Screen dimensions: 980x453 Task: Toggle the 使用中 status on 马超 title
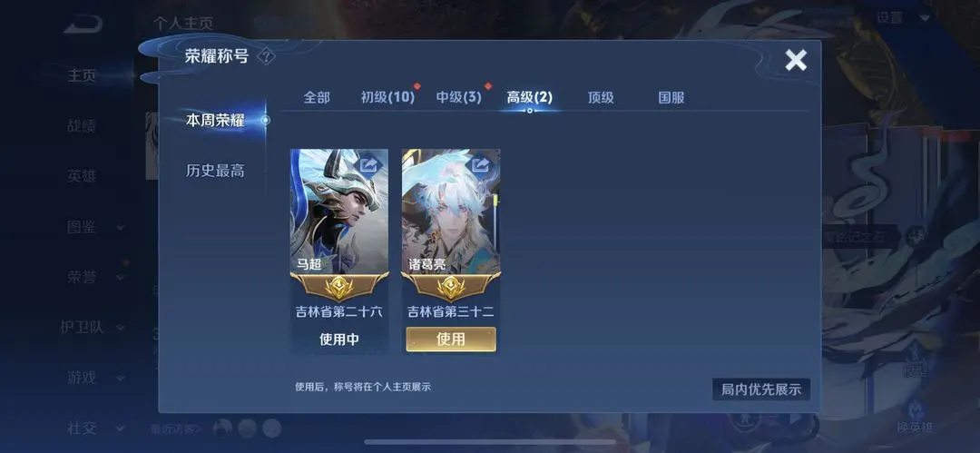[x=339, y=340]
